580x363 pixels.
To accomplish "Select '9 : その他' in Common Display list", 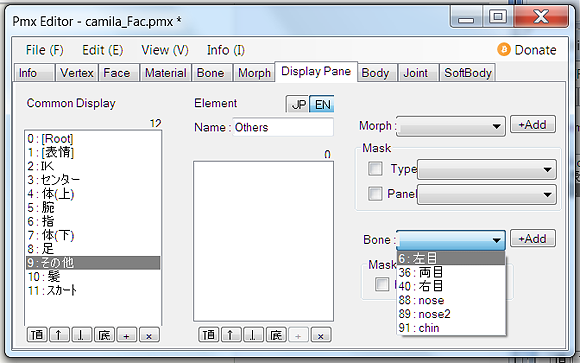I will click(x=93, y=263).
